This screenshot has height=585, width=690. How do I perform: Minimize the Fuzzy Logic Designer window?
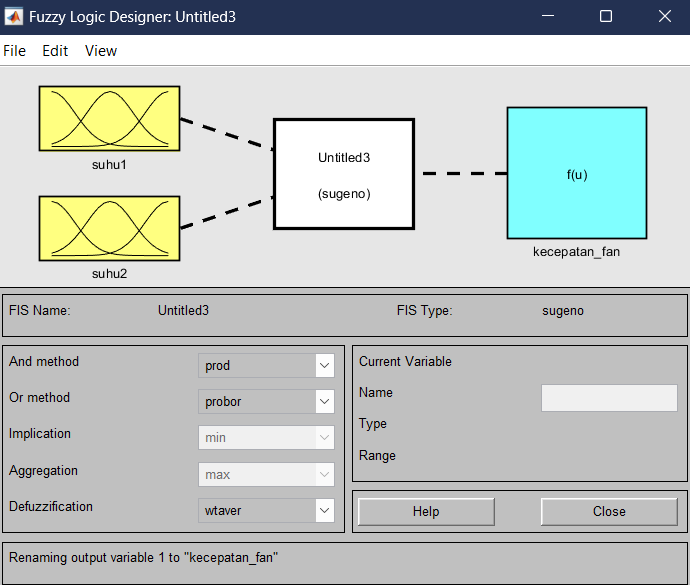click(x=548, y=16)
